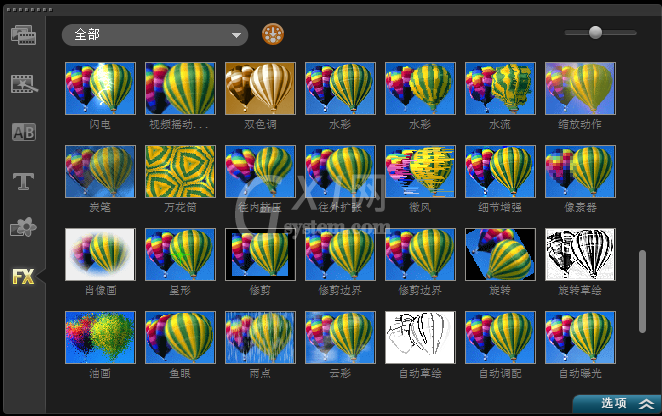Select the 自动调配 auto level filter
Viewport: 662px width, 416px height.
(500, 337)
